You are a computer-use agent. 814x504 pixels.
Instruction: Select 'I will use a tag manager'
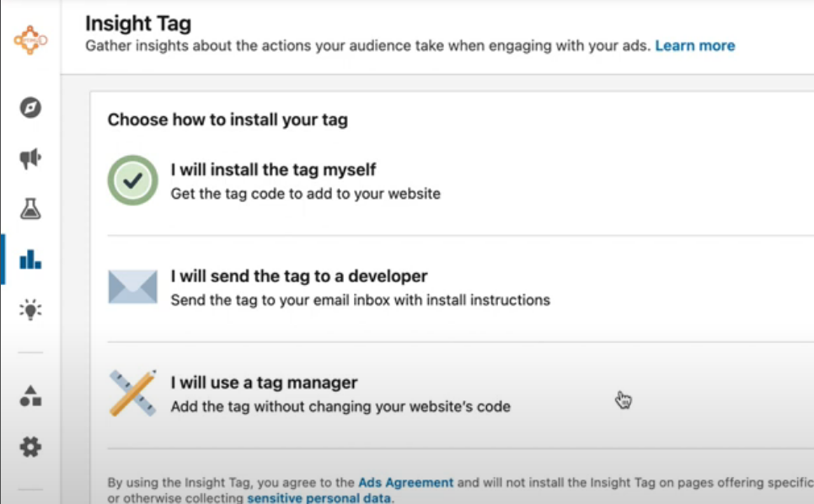[x=265, y=383]
